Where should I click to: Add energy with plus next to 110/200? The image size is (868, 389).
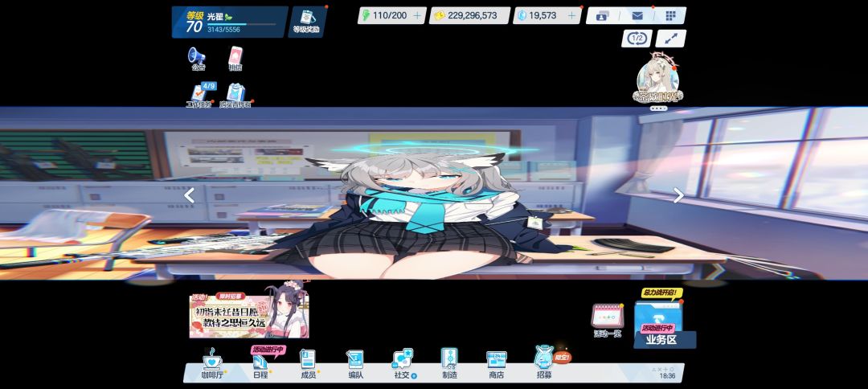click(417, 15)
